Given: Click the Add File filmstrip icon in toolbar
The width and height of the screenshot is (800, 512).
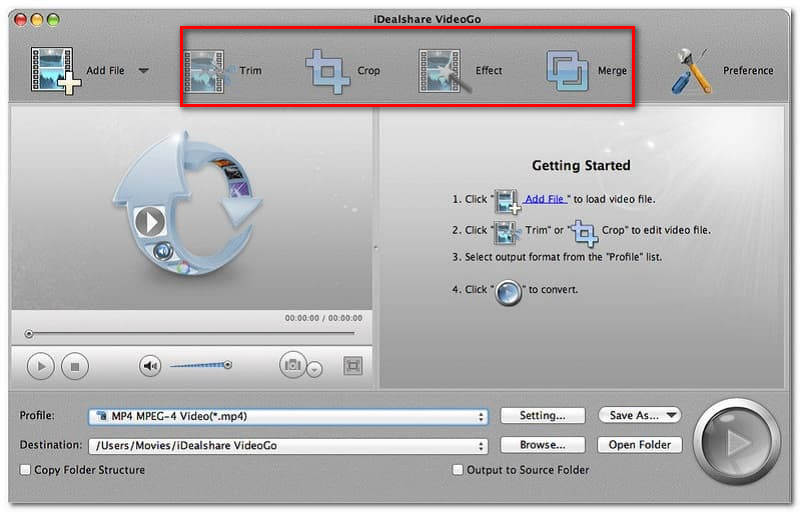Looking at the screenshot, I should [55, 71].
